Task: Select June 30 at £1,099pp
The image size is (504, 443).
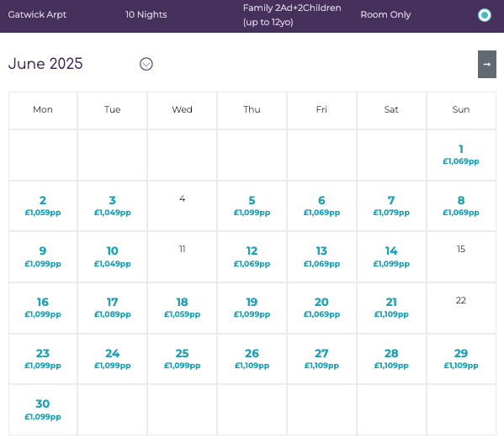Action: pyautogui.click(x=43, y=409)
